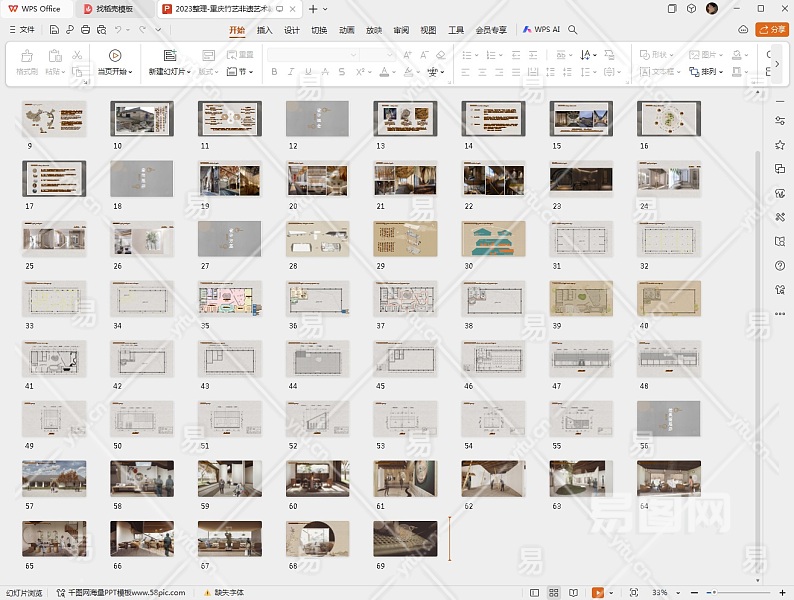This screenshot has height=600, width=794.
Task: Switch to reading view in status bar
Action: [575, 593]
